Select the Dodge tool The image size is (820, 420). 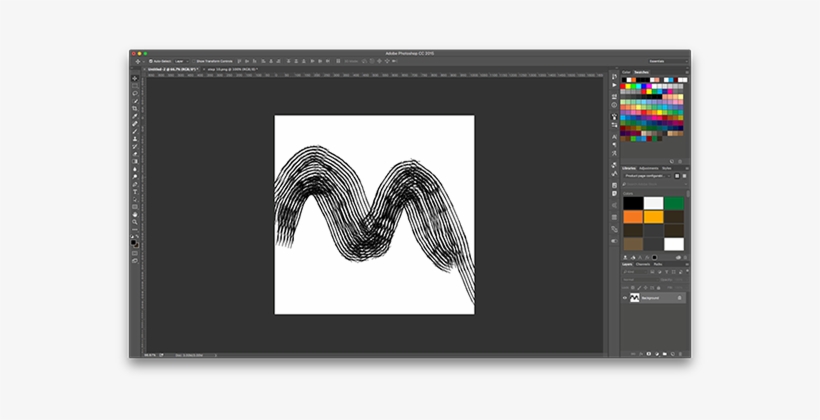click(x=135, y=176)
